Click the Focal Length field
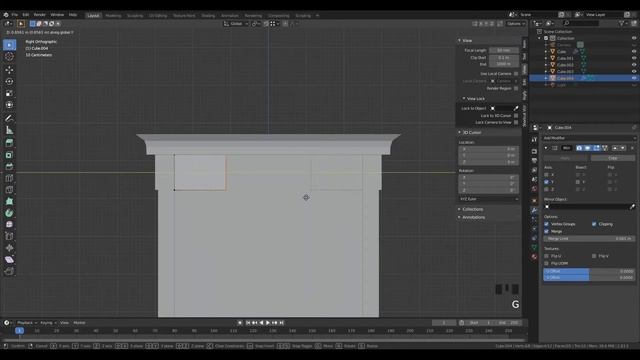This screenshot has height=360, width=640. [x=504, y=51]
